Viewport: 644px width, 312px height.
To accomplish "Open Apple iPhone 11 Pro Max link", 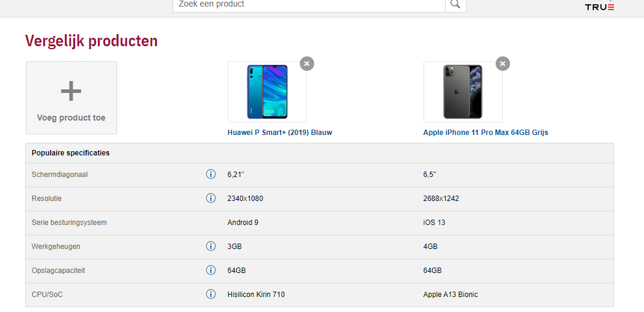I will coord(485,133).
